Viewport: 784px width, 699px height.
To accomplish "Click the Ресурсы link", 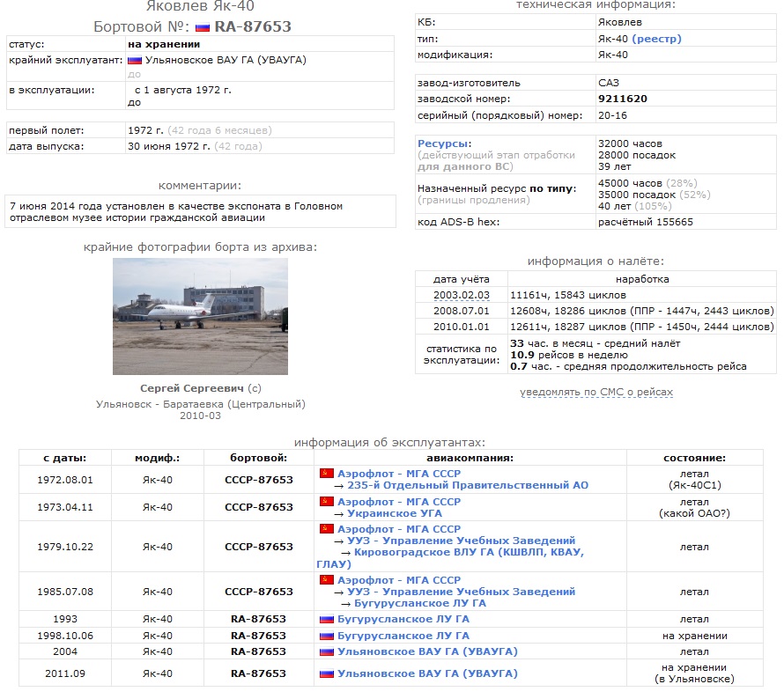I will [x=444, y=143].
